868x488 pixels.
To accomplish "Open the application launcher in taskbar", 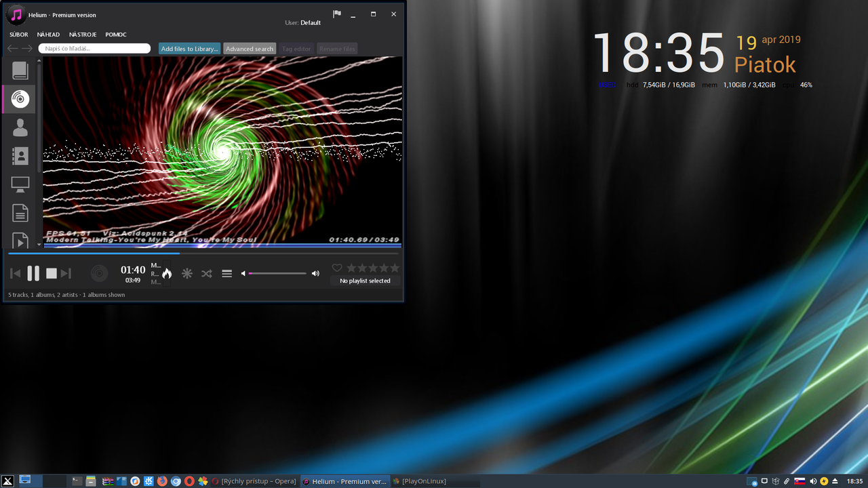I will tap(7, 481).
